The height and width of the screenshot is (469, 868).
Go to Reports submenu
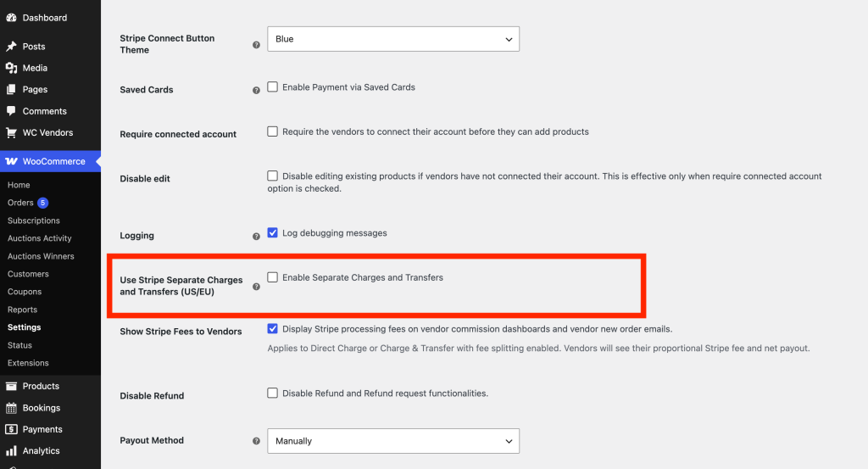pos(22,310)
